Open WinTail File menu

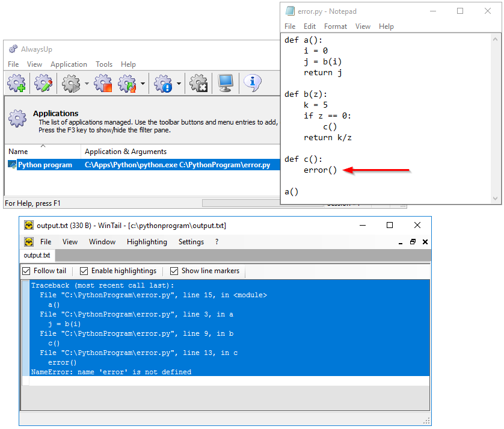46,242
